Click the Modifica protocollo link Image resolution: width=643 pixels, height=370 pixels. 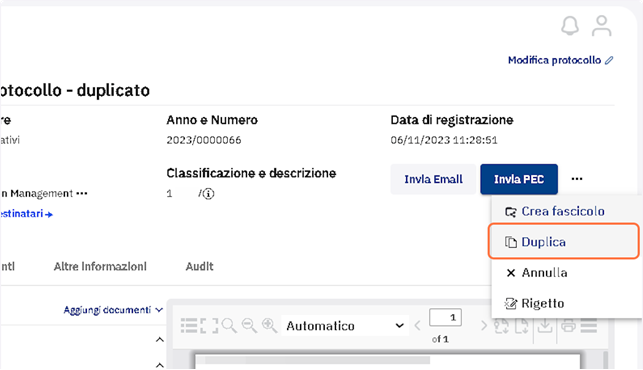tap(561, 60)
